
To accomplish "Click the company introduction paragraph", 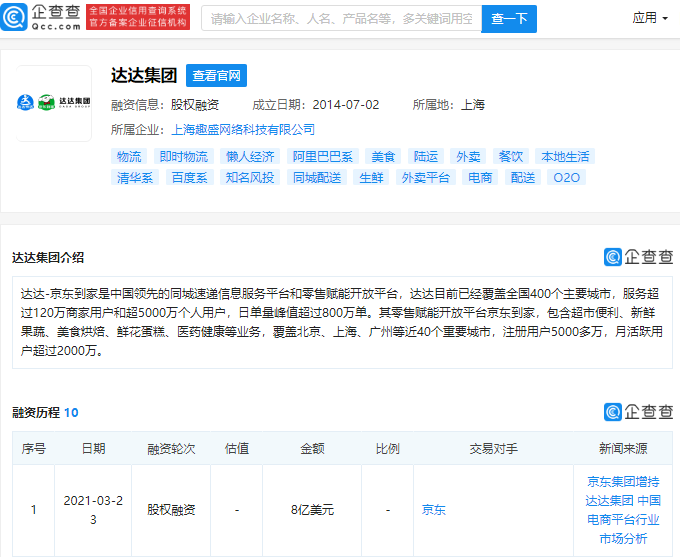I will coord(342,322).
